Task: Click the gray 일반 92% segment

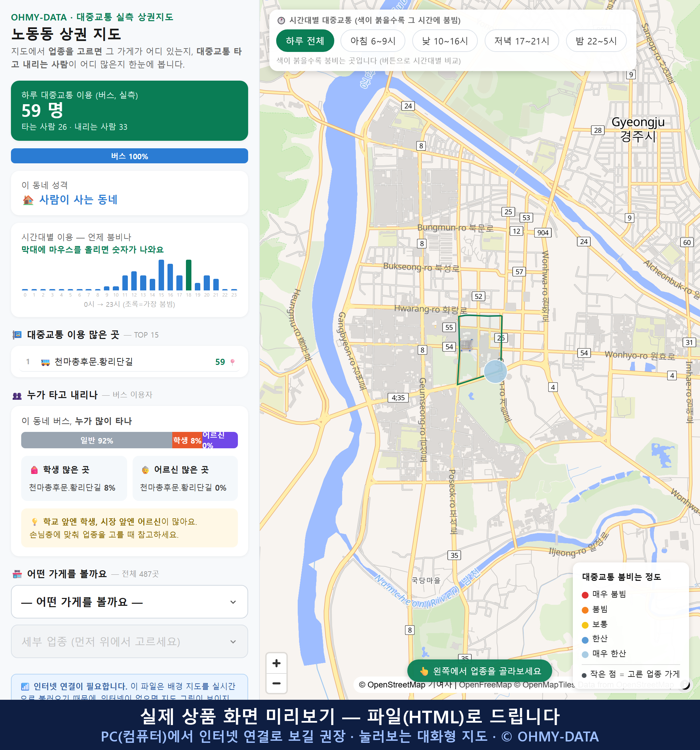Action: 97,440
